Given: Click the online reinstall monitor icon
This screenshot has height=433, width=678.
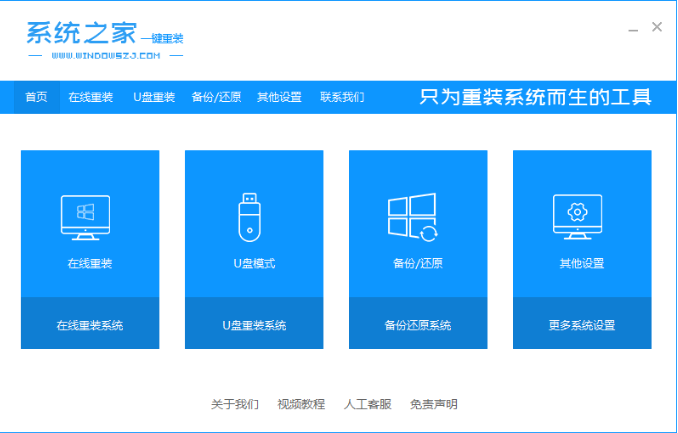Looking at the screenshot, I should click(86, 217).
